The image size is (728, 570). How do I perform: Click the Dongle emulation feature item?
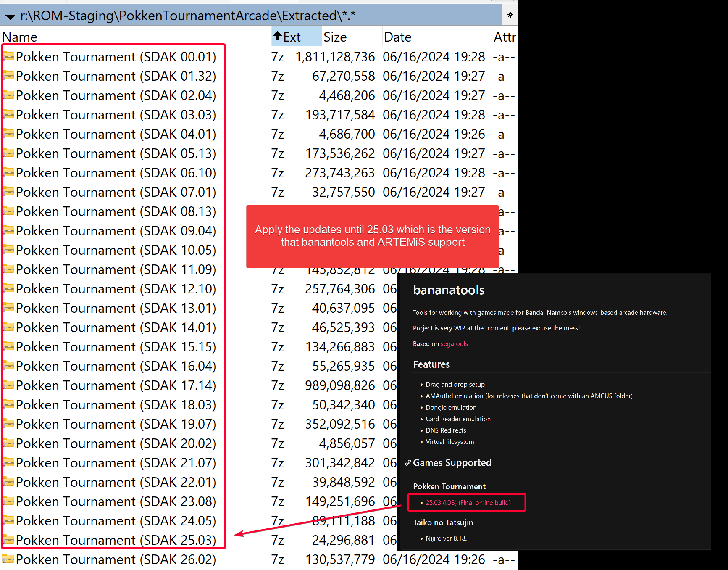(x=451, y=408)
